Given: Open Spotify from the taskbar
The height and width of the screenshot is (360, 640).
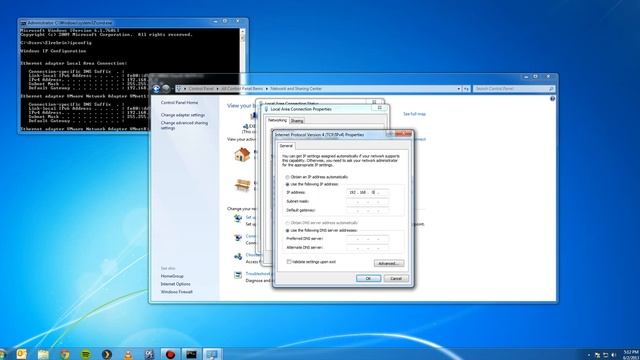Looking at the screenshot, I should tap(86, 354).
